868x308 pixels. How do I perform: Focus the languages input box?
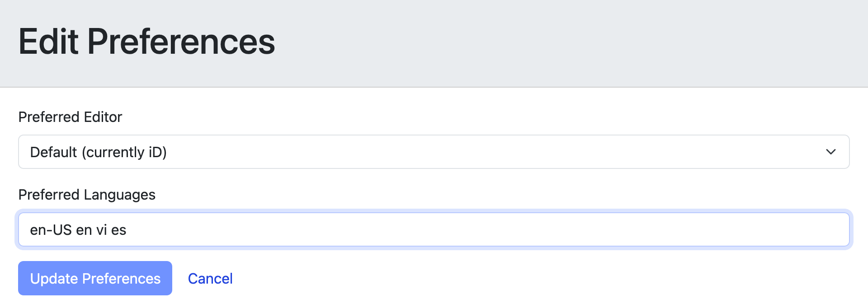pyautogui.click(x=433, y=230)
